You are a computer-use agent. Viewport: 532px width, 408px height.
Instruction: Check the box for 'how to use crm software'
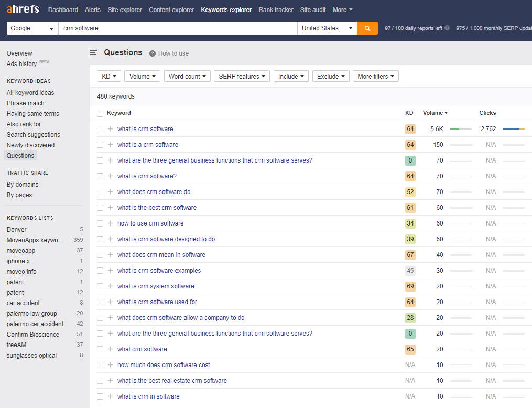(100, 223)
